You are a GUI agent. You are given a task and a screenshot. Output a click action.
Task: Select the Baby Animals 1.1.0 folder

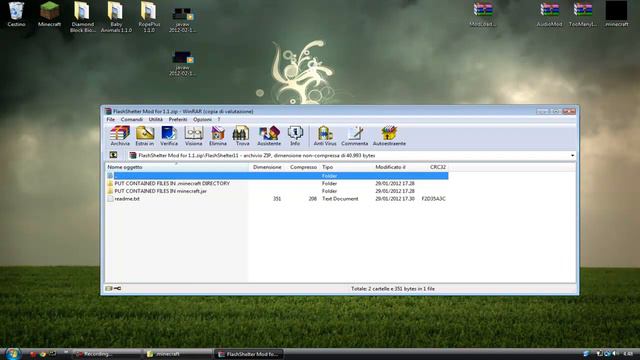pos(116,17)
